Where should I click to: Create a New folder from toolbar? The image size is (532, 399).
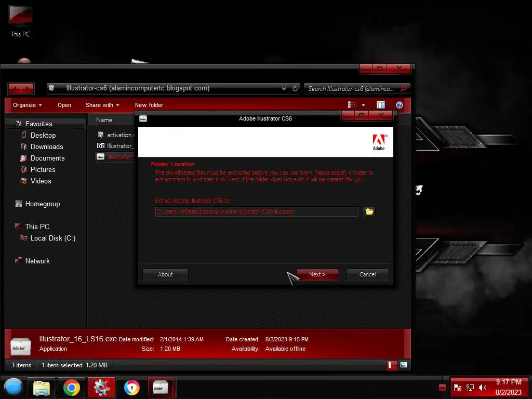[149, 105]
